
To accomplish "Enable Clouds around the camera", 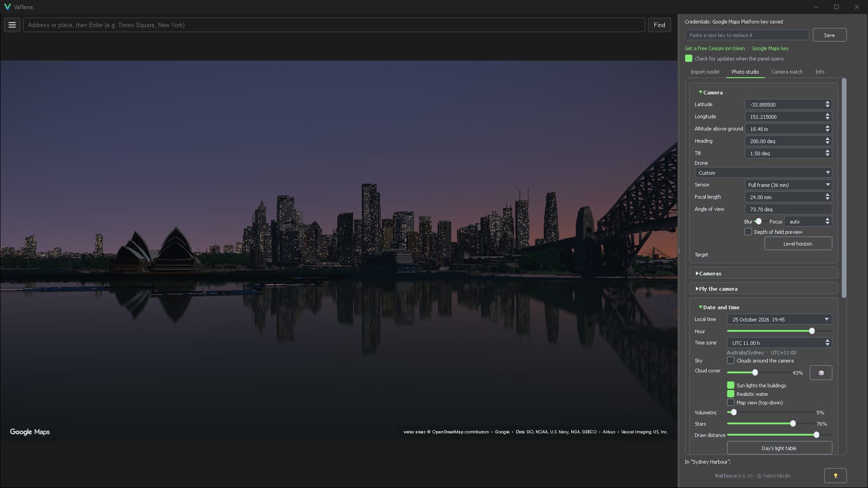I will (731, 361).
